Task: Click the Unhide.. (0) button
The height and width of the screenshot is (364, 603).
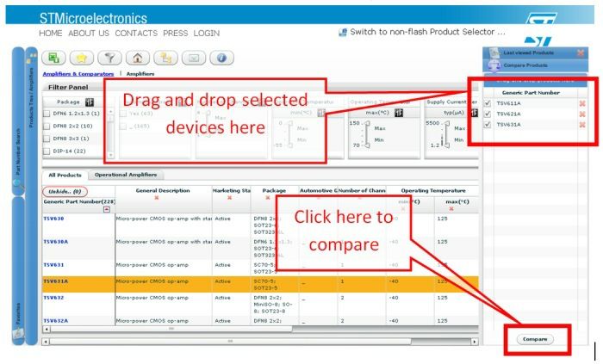Action: (x=65, y=192)
